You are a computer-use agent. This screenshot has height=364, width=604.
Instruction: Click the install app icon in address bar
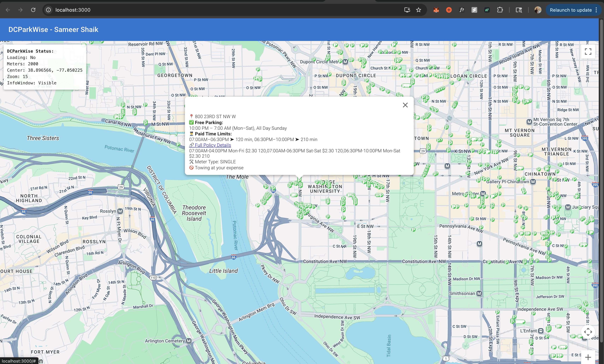[x=407, y=10]
